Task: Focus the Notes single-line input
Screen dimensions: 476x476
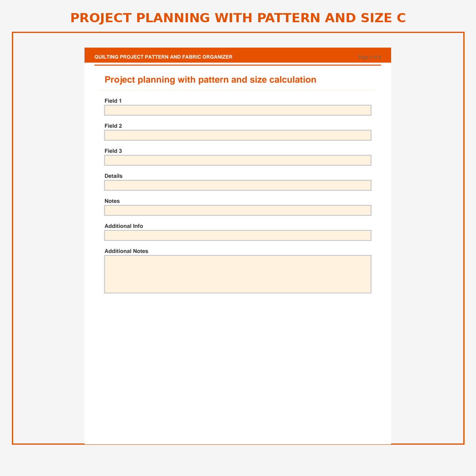Action: [x=238, y=210]
